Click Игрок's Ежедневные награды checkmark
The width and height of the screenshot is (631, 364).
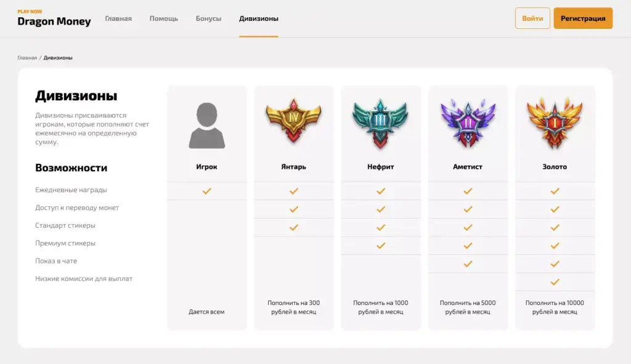[207, 191]
